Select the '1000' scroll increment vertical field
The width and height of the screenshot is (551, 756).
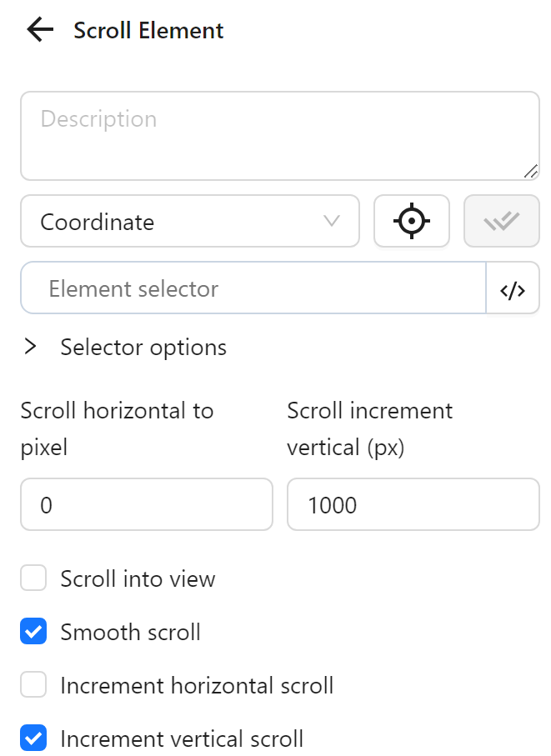coord(413,504)
